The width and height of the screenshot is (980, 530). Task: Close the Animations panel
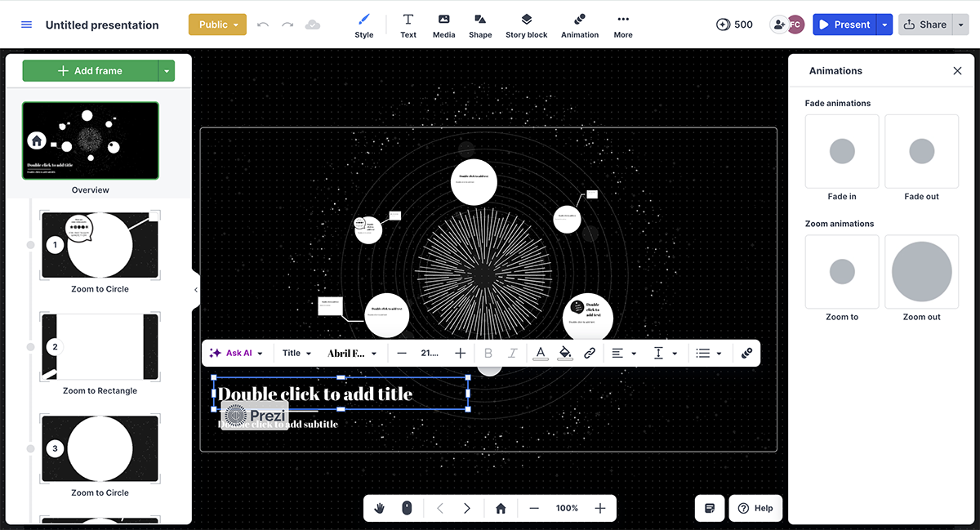[x=957, y=71]
